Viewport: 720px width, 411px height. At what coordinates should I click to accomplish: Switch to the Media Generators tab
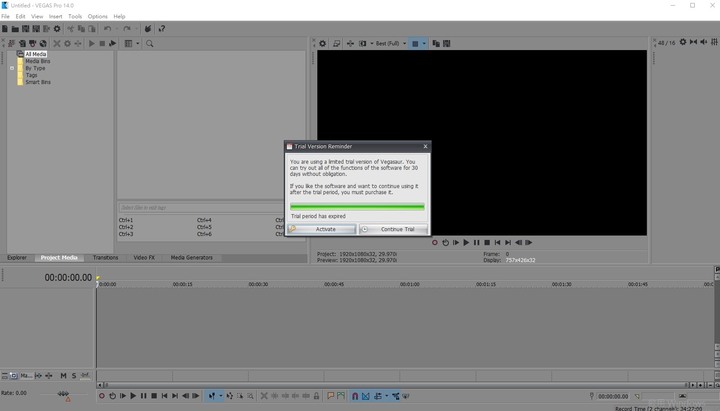(191, 258)
